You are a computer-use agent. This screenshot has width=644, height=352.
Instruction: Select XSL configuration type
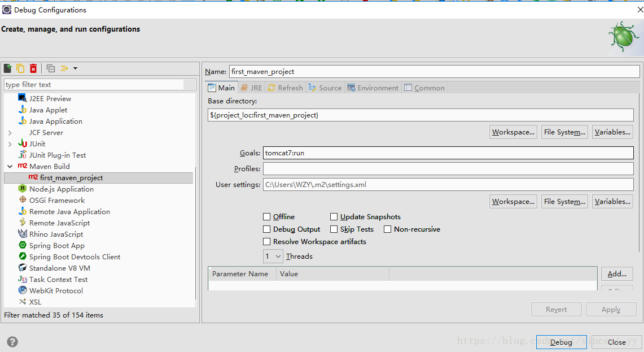point(36,302)
